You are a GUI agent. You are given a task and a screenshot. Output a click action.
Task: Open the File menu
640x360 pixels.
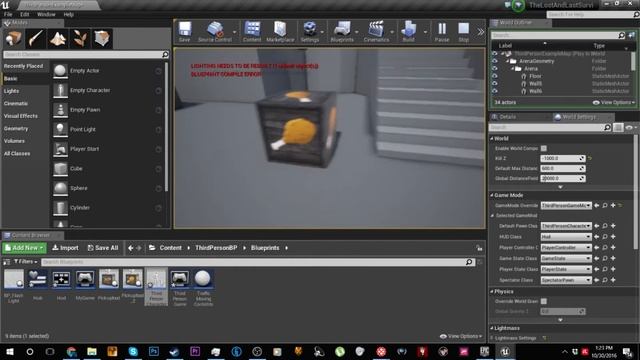coord(8,14)
